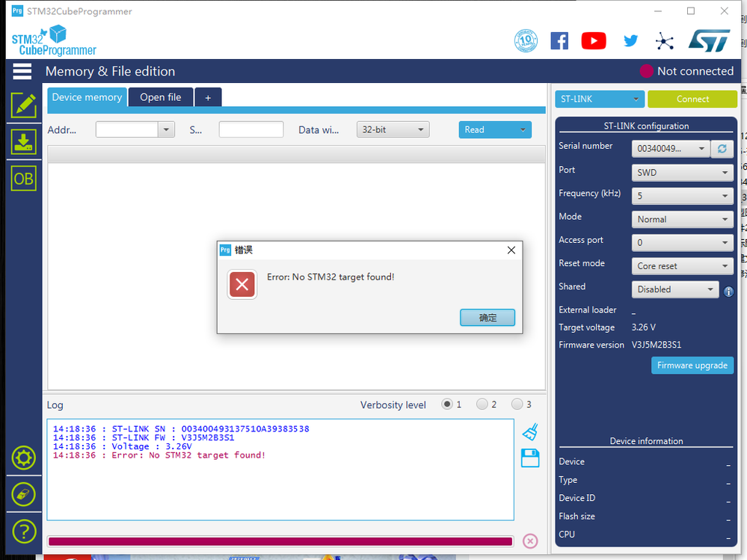Viewport: 747px width, 560px height.
Task: Open ST Twitter page icon
Action: [631, 41]
